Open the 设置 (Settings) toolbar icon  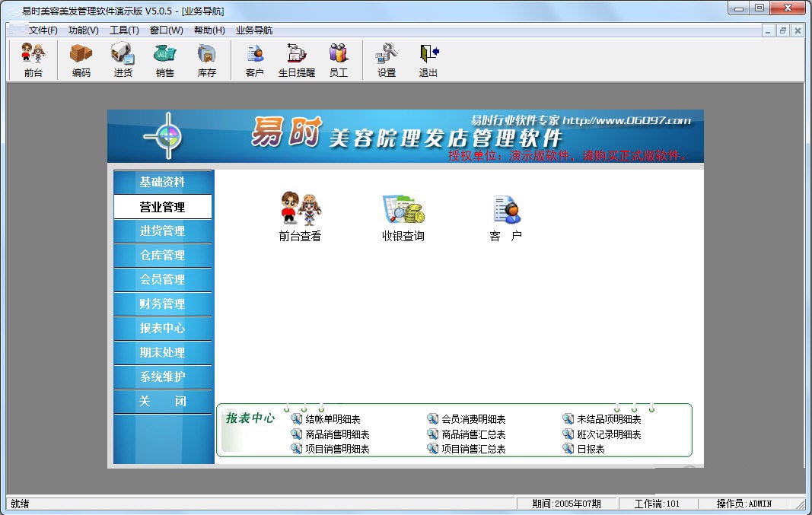pos(385,59)
